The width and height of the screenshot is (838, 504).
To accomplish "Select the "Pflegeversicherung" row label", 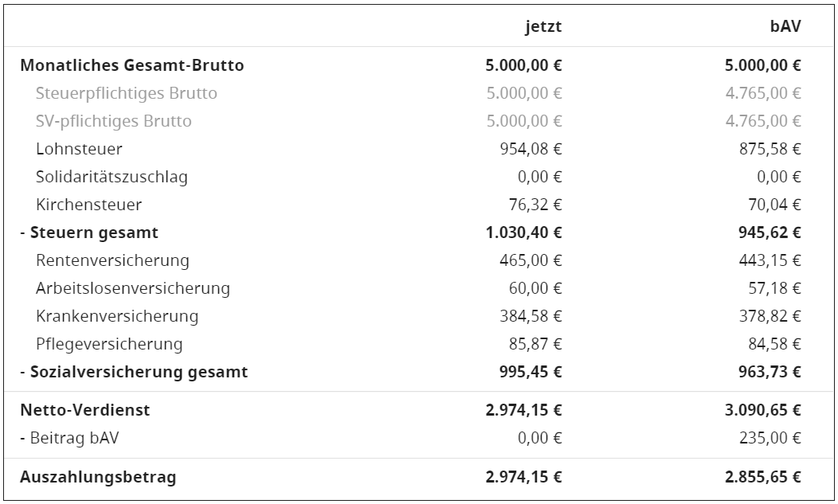I will click(x=109, y=344).
